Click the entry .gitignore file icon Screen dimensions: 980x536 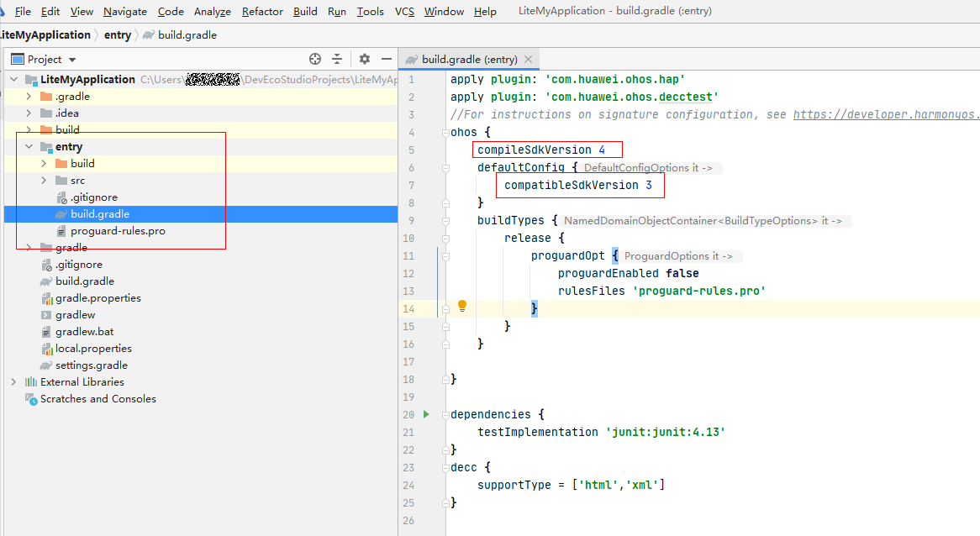pos(61,197)
